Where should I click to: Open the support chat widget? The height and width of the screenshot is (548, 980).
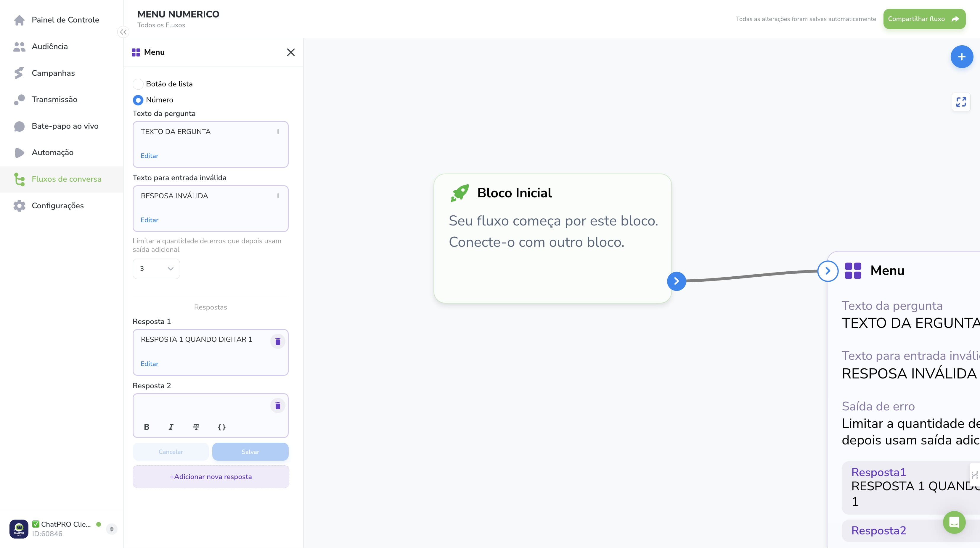(x=954, y=522)
